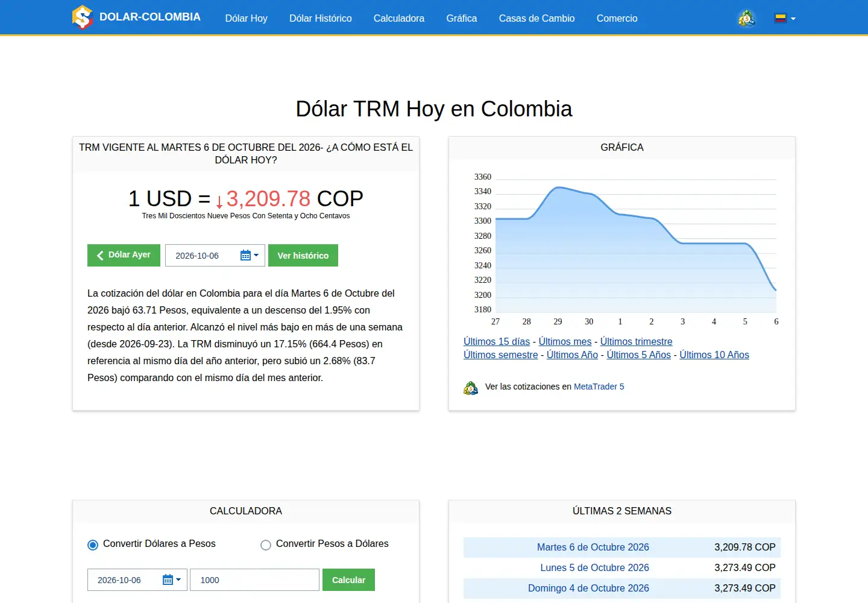Screen dimensions: 868x603
Task: Open Martes 6 de Octubre 2026 link
Action: coord(593,547)
